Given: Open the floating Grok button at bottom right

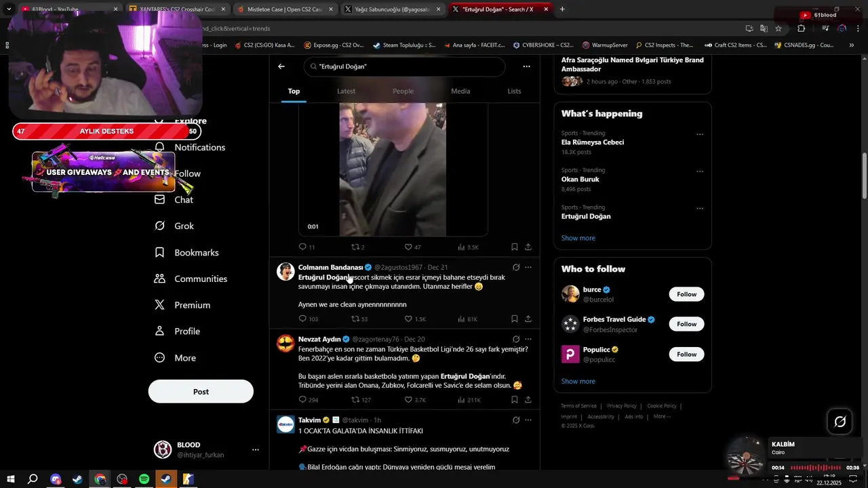Looking at the screenshot, I should 840,422.
